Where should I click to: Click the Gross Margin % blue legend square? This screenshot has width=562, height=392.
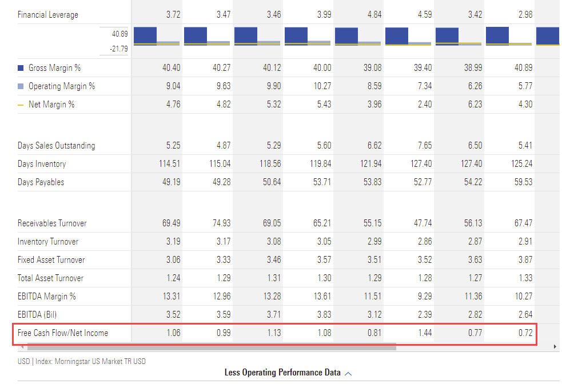21,68
